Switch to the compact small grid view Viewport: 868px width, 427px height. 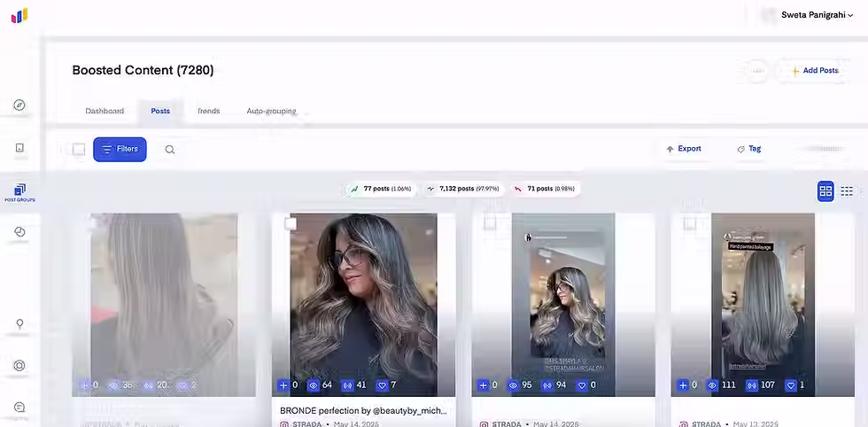[847, 191]
